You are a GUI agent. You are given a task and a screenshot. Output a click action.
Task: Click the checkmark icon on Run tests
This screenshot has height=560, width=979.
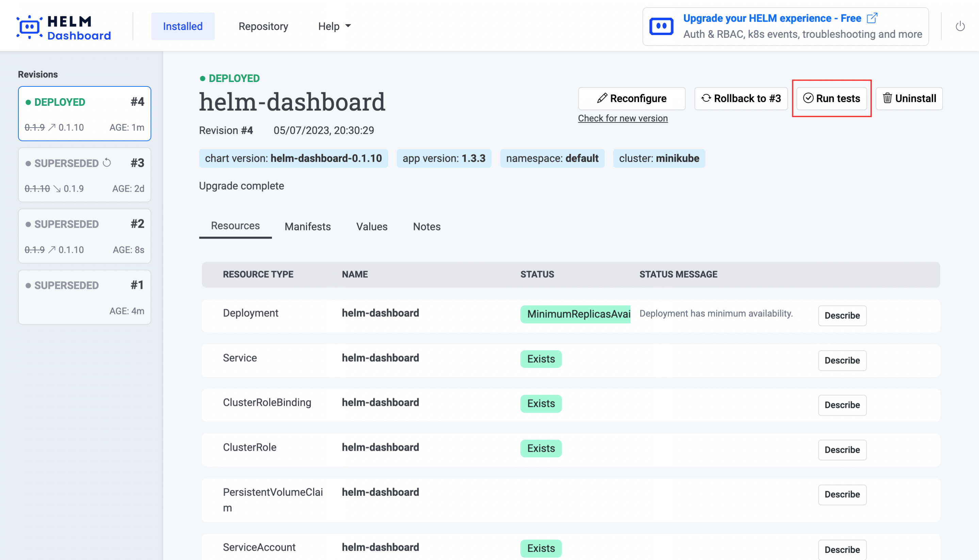tap(808, 98)
